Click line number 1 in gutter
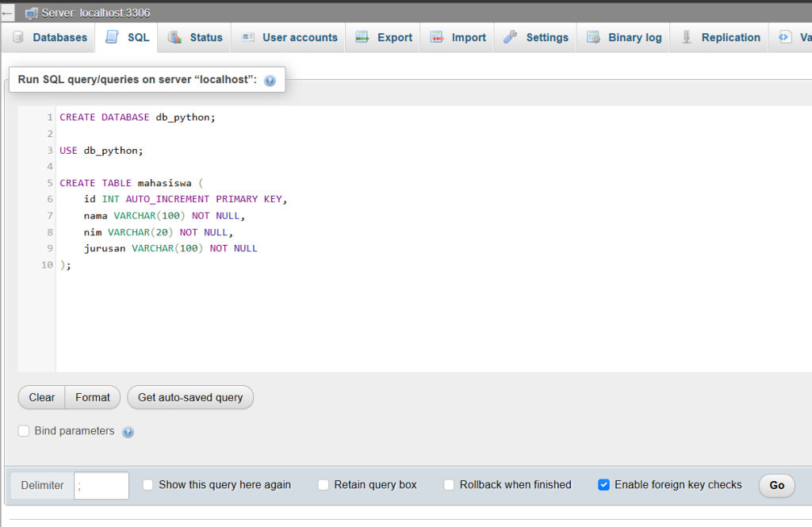The height and width of the screenshot is (527, 812). pos(50,117)
